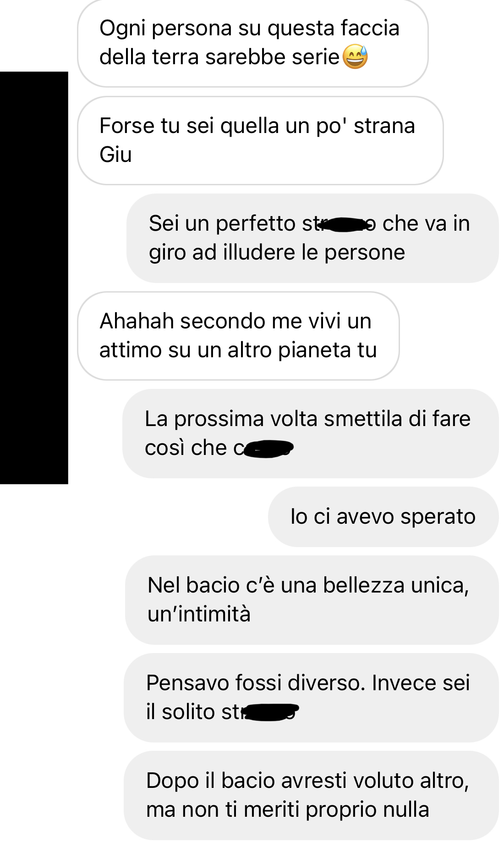This screenshot has width=504, height=842.
Task: Select the 'Io ci avevo sperato' bubble
Action: pos(383,516)
